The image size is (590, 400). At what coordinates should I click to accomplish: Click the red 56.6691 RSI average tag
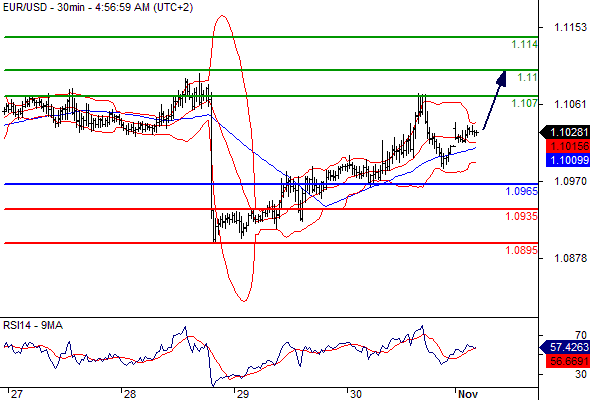point(568,361)
